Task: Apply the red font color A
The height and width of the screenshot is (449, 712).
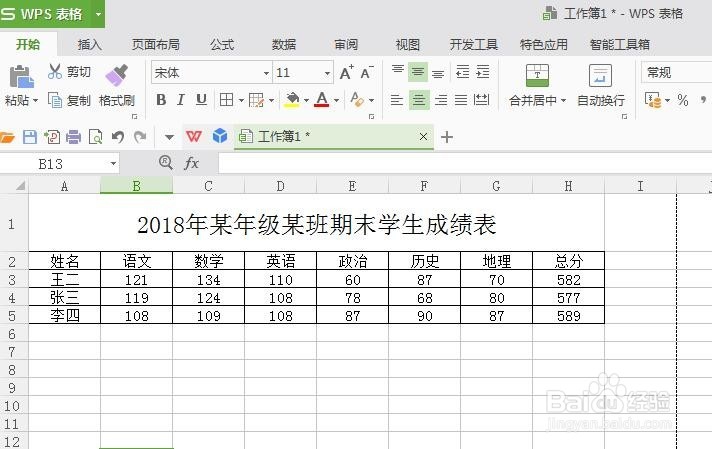Action: pos(321,99)
